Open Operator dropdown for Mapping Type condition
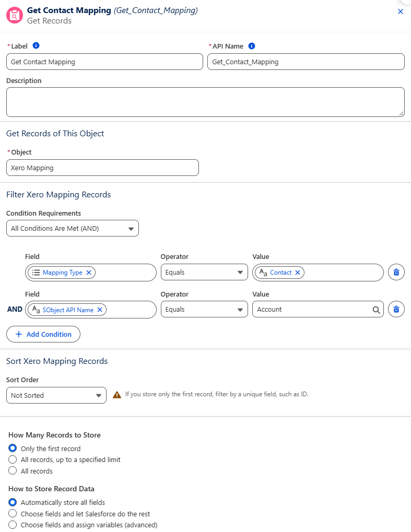 [x=204, y=272]
